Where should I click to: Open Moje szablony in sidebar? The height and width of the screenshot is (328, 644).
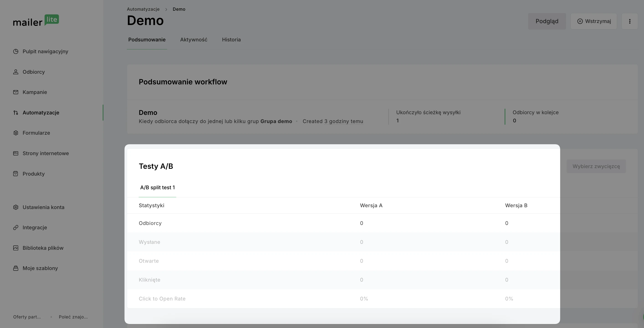coord(40,268)
